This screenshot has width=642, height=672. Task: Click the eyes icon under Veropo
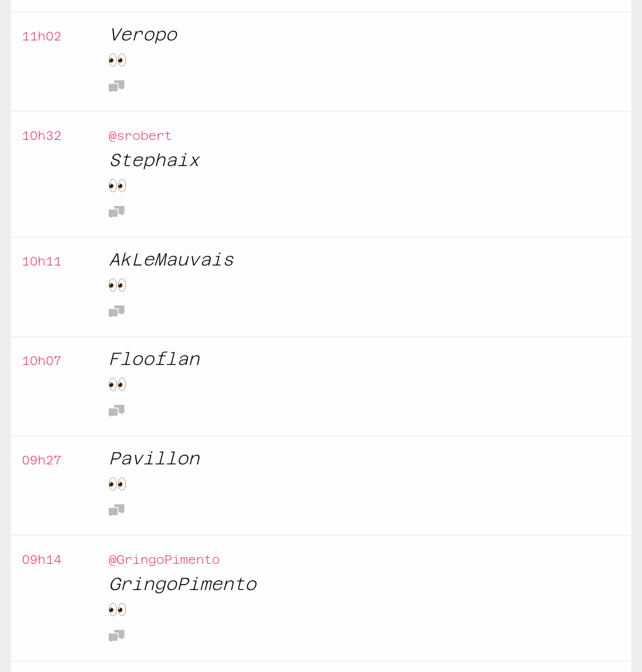(117, 60)
